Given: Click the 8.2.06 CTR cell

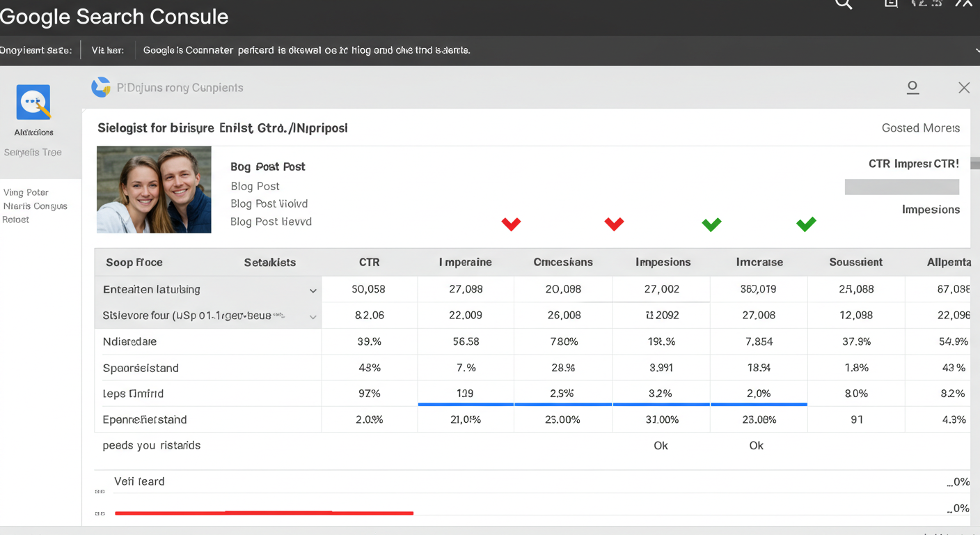Looking at the screenshot, I should [x=369, y=315].
